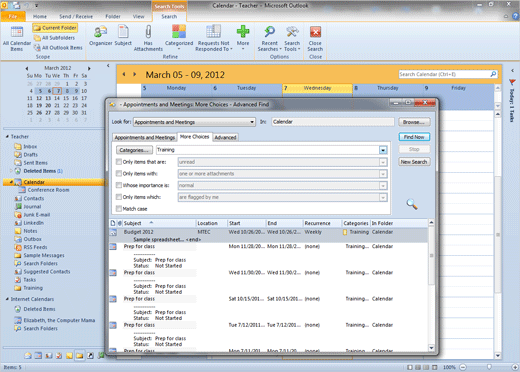
Task: Go to next week arrow in calendar header
Action: tap(135, 74)
